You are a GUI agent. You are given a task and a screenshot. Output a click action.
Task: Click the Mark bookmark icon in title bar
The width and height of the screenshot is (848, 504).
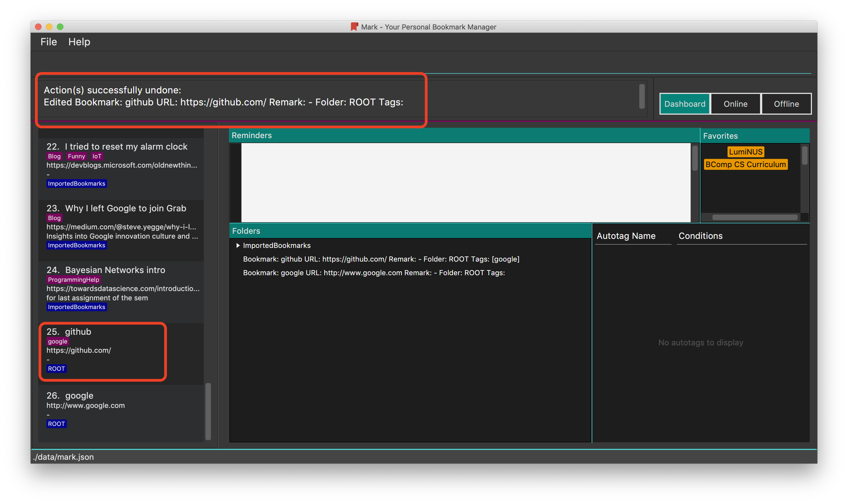tap(354, 26)
